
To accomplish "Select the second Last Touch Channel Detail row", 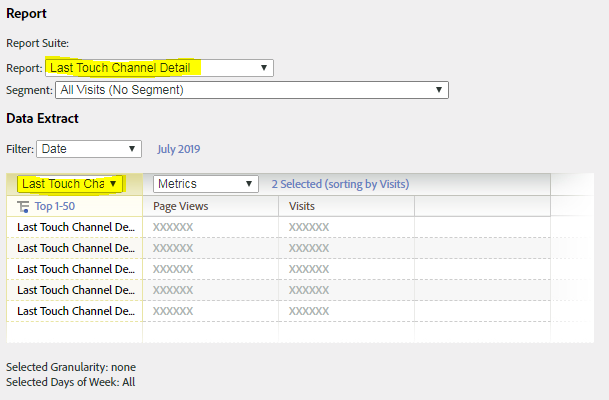I will click(x=76, y=248).
